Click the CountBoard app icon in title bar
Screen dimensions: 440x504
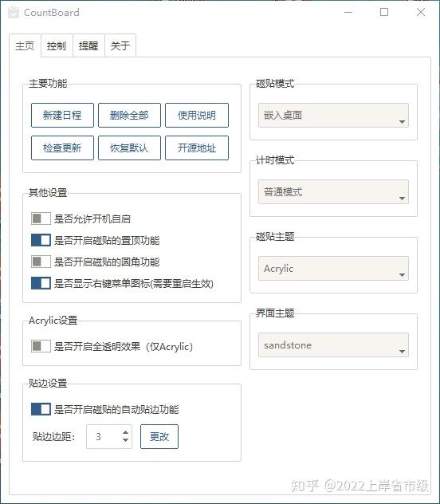(x=14, y=13)
